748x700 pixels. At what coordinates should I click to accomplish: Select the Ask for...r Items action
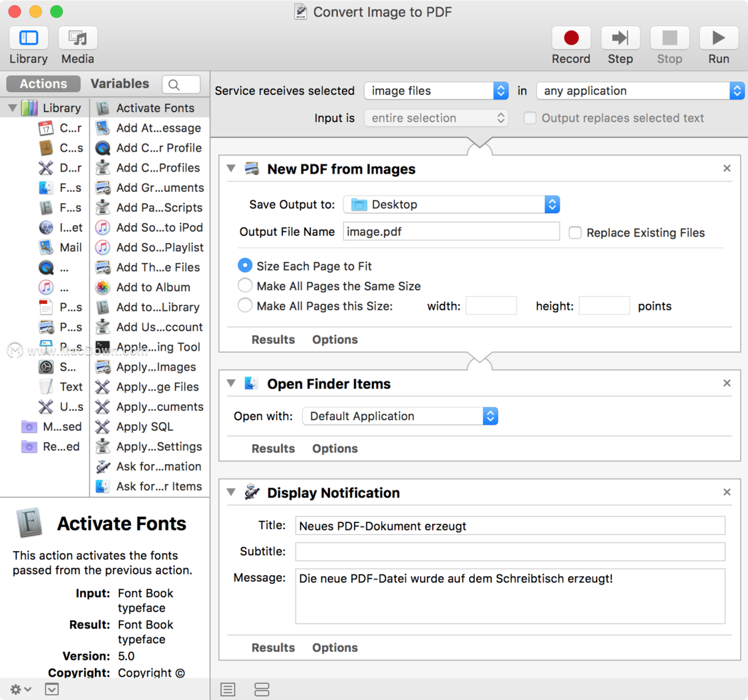coord(150,486)
